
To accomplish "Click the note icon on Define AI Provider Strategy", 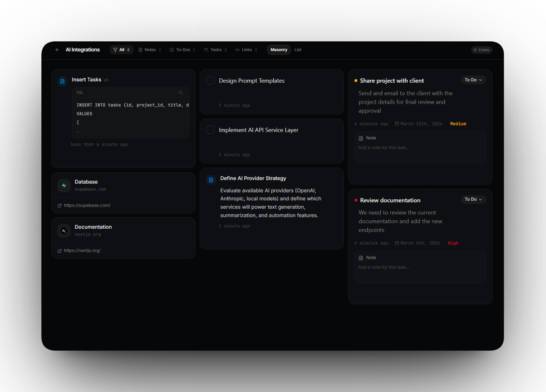I will coord(211,180).
